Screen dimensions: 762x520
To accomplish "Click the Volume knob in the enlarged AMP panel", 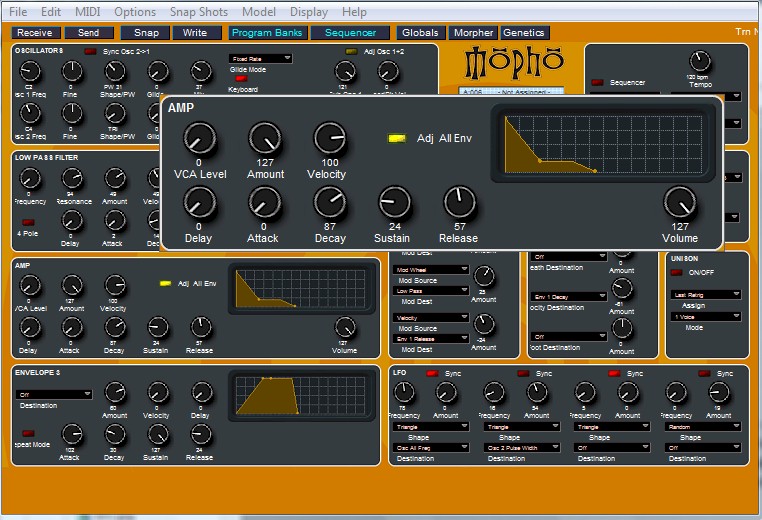I will click(x=680, y=203).
